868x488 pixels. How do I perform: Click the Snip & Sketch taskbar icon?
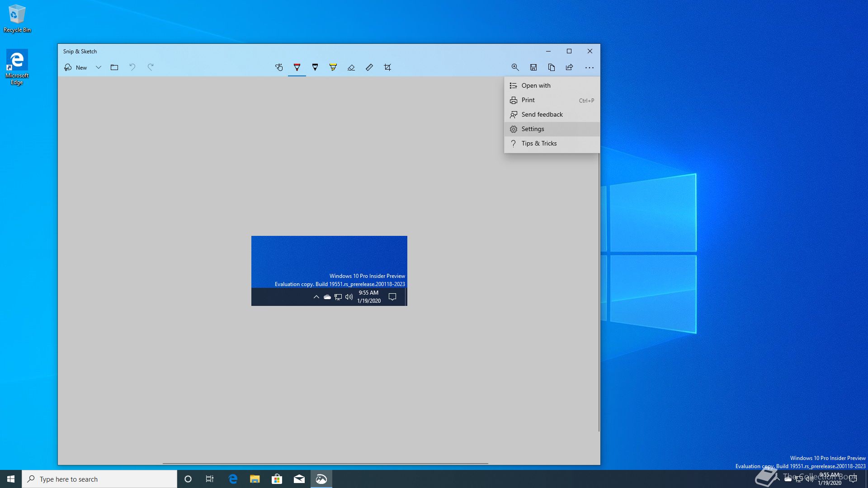click(321, 479)
